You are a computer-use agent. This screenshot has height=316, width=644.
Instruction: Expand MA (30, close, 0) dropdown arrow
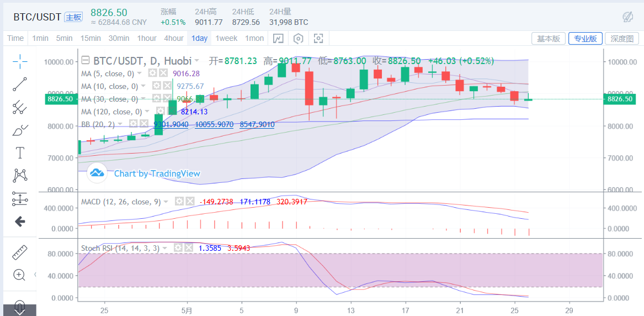pyautogui.click(x=143, y=99)
